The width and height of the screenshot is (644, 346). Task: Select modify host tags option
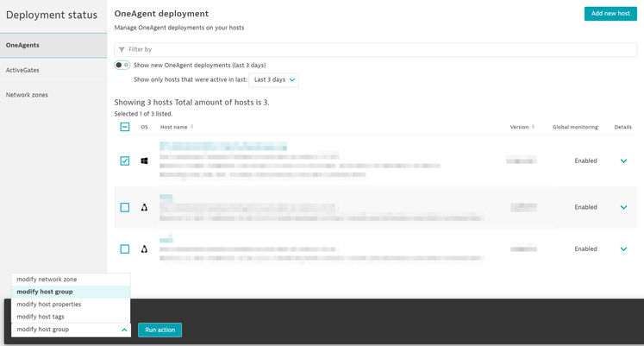[71, 317]
